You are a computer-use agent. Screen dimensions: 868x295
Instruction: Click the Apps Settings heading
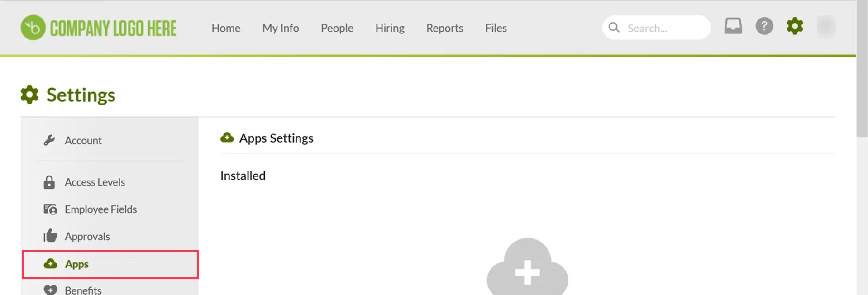(276, 138)
